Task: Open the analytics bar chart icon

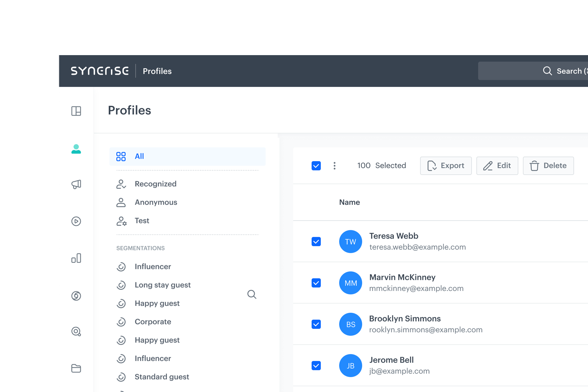Action: [76, 258]
